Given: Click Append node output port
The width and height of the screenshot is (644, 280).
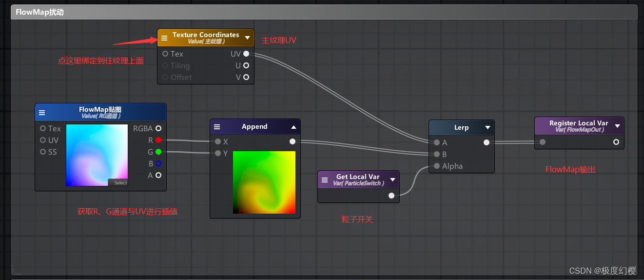Looking at the screenshot, I should pyautogui.click(x=292, y=142).
